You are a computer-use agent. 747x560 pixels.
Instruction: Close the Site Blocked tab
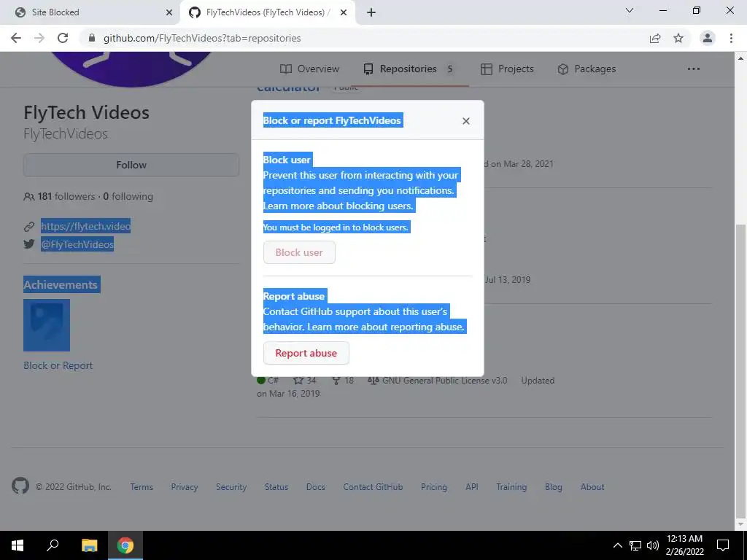[x=169, y=12]
